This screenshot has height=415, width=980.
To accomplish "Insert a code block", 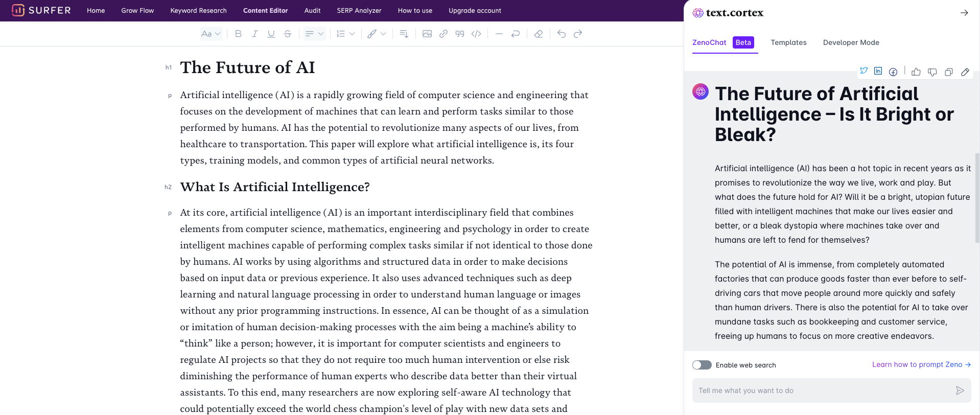I will pyautogui.click(x=476, y=34).
